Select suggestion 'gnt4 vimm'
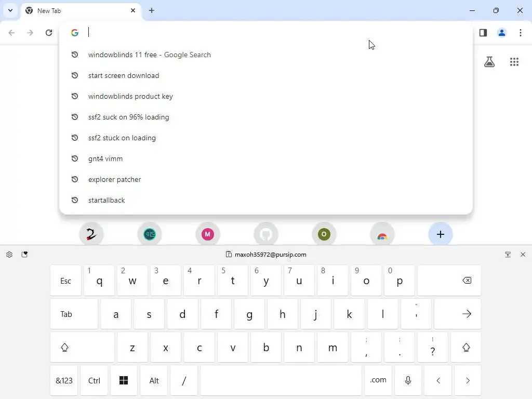The image size is (532, 399). click(x=266, y=158)
